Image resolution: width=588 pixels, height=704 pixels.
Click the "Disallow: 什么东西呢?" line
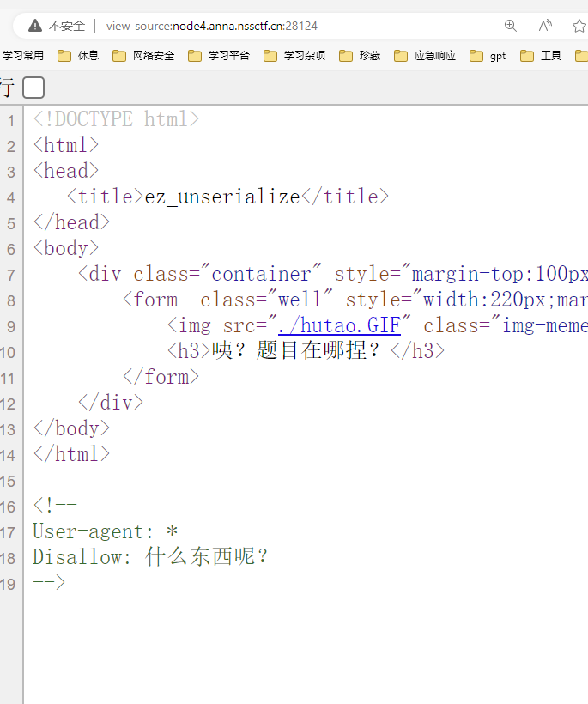click(x=150, y=556)
